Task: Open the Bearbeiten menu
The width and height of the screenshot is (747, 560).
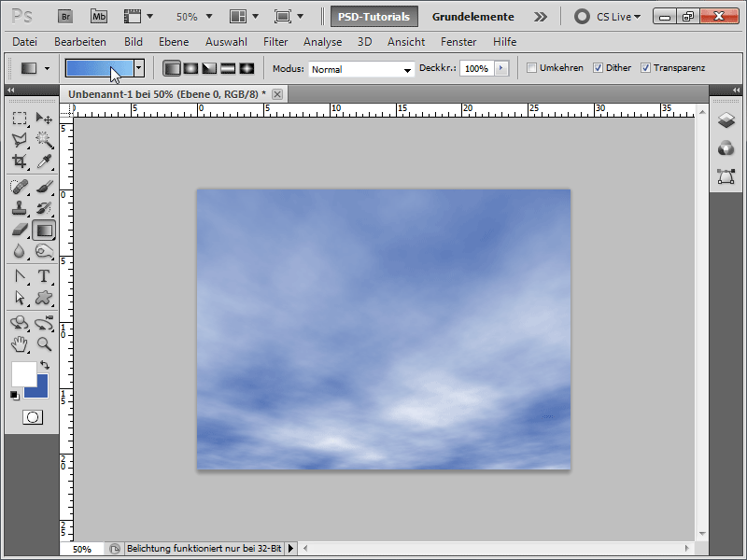Action: [80, 42]
